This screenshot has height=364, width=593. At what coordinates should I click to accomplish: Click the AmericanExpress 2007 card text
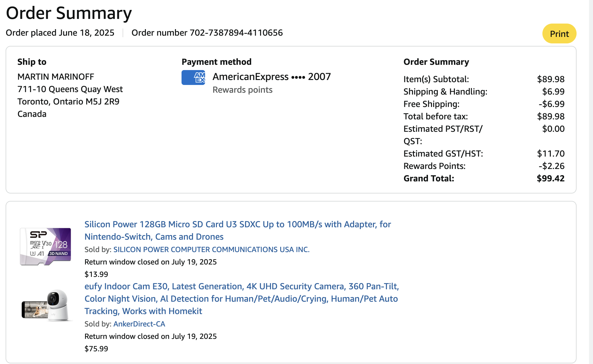272,77
